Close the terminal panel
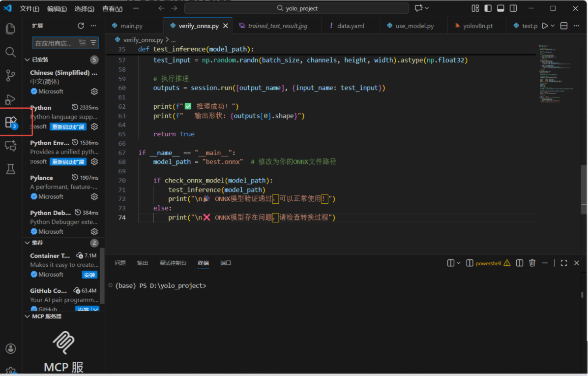588x376 pixels. point(576,263)
